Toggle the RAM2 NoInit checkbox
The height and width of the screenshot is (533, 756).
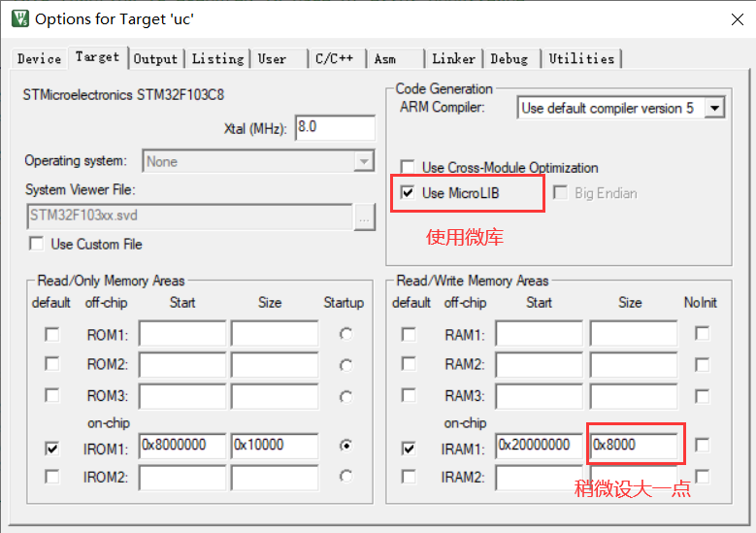point(702,365)
